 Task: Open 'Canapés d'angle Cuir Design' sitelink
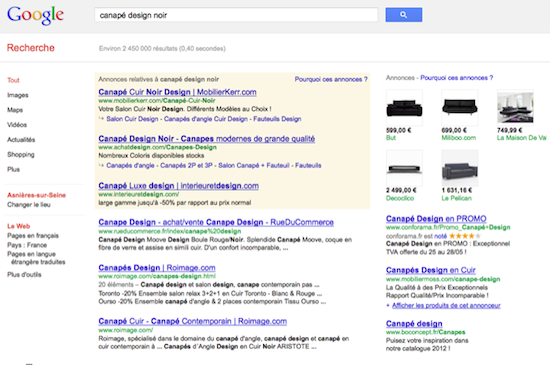tap(206, 119)
